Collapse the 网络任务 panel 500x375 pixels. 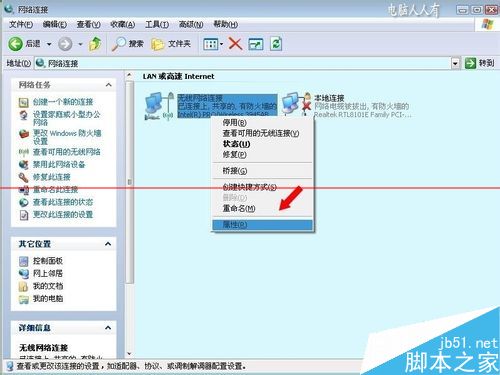pos(108,85)
